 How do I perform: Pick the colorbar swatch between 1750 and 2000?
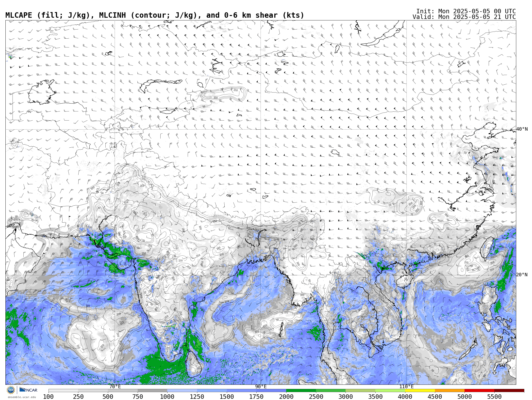(x=271, y=391)
